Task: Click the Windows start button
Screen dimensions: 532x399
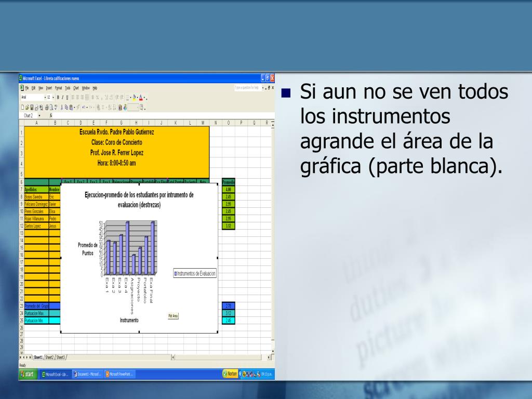Action: point(28,374)
